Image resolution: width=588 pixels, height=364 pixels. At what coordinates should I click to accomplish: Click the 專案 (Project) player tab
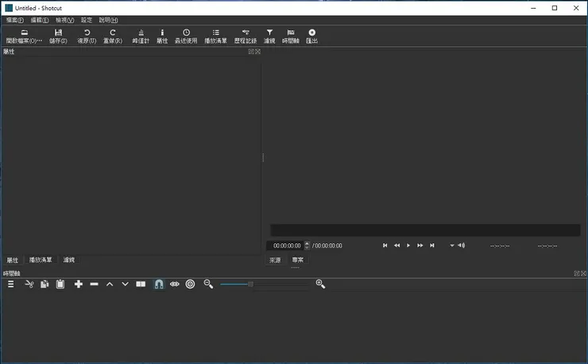[297, 260]
